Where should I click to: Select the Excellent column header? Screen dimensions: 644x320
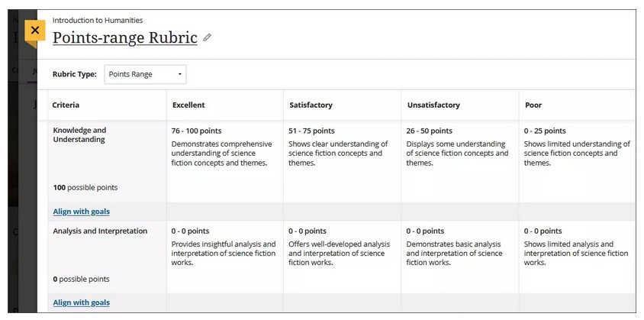tap(188, 105)
